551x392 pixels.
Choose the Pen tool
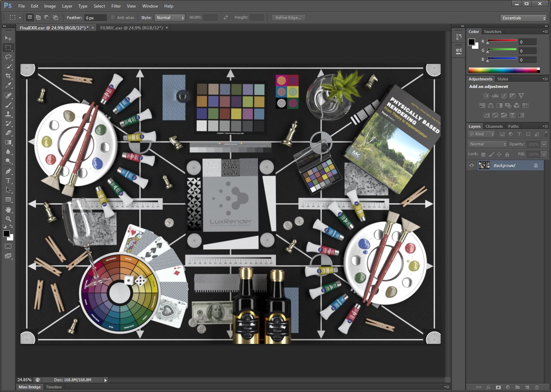coord(8,171)
